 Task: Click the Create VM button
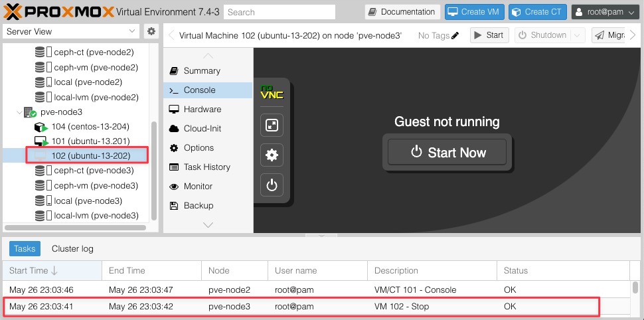pos(475,12)
